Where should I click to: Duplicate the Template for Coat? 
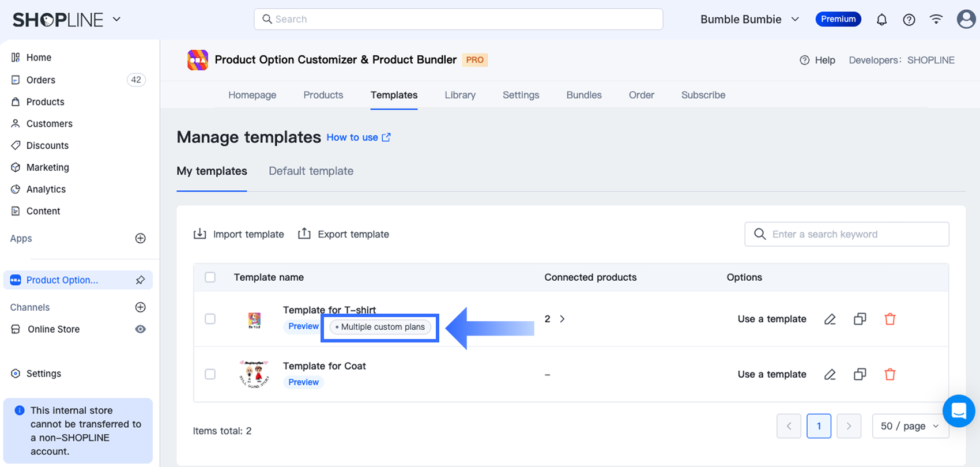click(860, 374)
